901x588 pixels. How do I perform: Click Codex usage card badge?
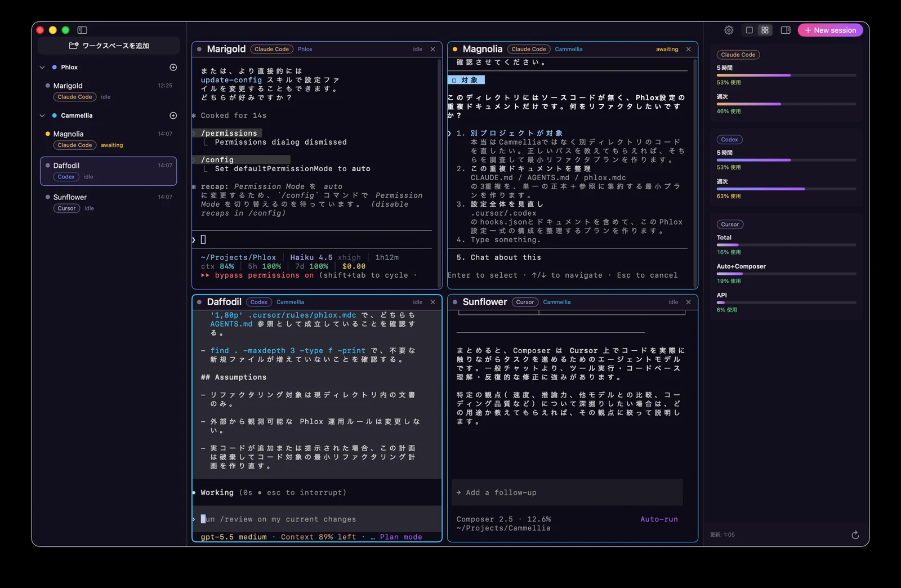pyautogui.click(x=730, y=140)
